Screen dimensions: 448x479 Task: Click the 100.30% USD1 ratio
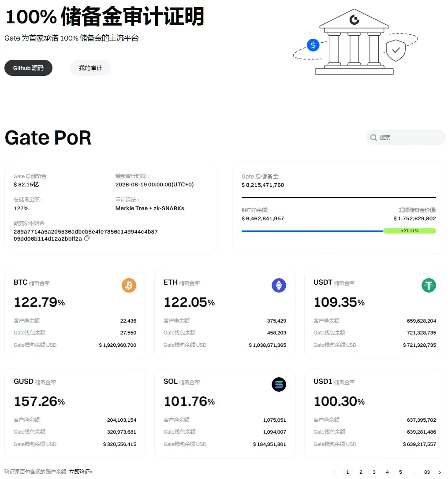click(x=339, y=401)
